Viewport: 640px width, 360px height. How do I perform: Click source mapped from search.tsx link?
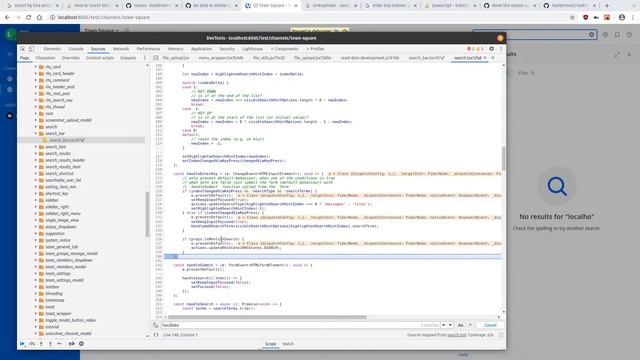coord(457,335)
